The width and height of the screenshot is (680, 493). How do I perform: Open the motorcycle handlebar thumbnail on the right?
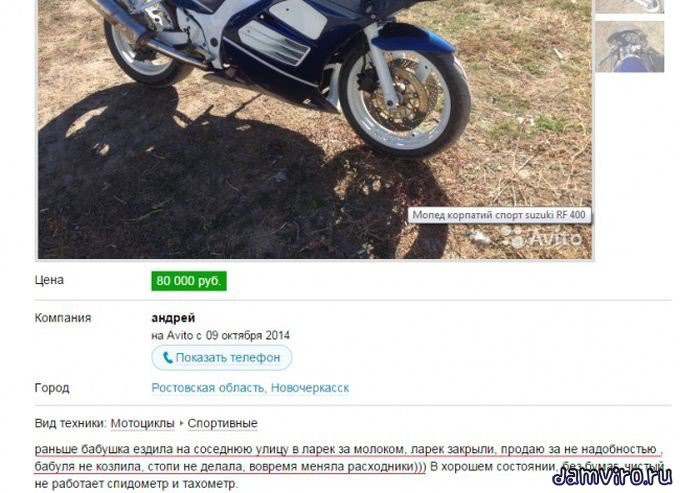click(x=630, y=46)
